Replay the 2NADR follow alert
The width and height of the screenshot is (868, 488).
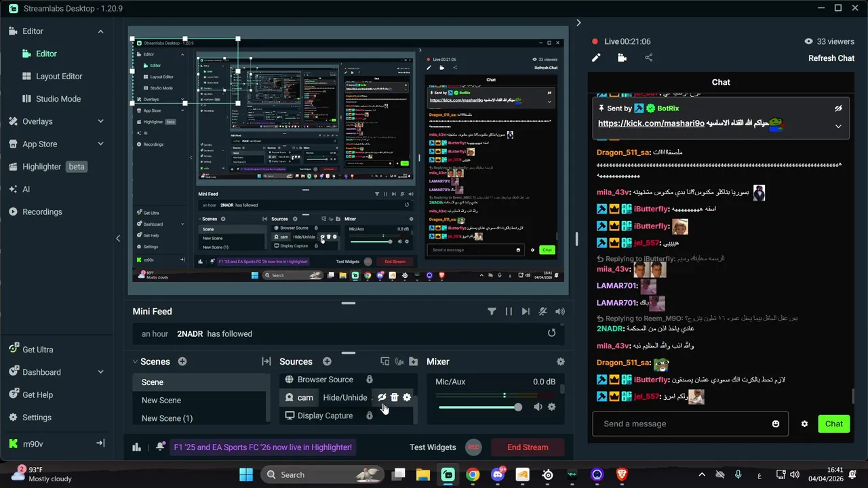[551, 333]
